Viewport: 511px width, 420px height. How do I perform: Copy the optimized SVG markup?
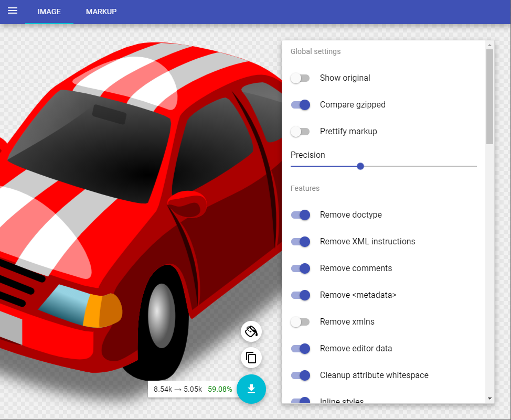(x=251, y=358)
